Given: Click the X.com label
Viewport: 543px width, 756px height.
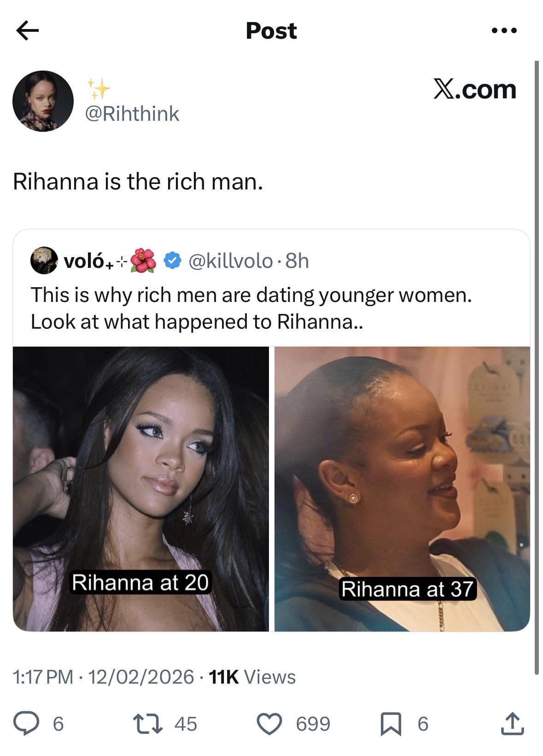Looking at the screenshot, I should pos(474,89).
